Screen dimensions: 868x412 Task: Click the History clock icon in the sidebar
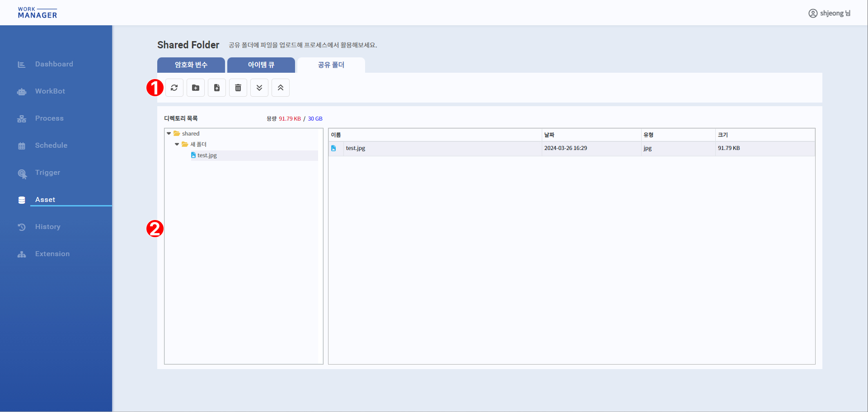[22, 227]
